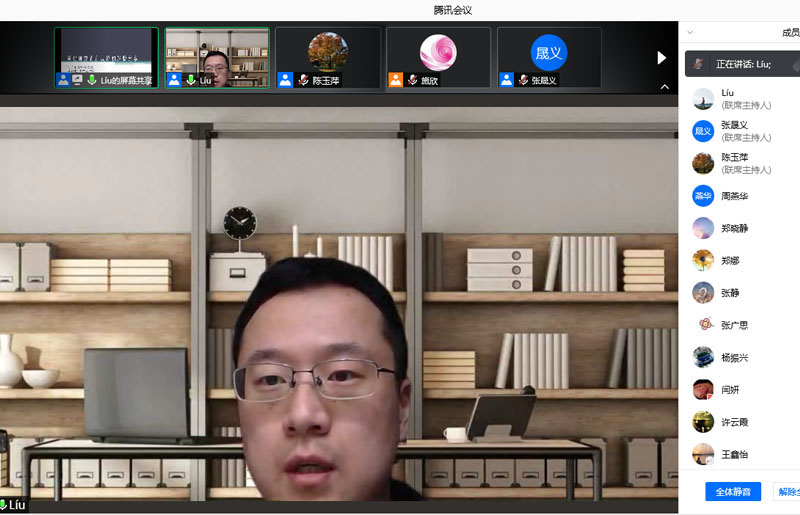Click the 解除全体静音 unmute button
Viewport: 800px width, 515px height.
click(787, 492)
